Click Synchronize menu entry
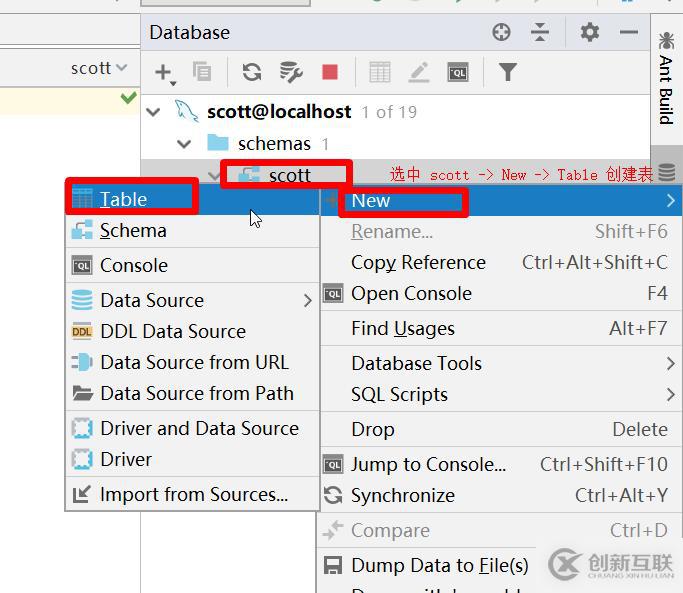The height and width of the screenshot is (593, 683). (501, 495)
